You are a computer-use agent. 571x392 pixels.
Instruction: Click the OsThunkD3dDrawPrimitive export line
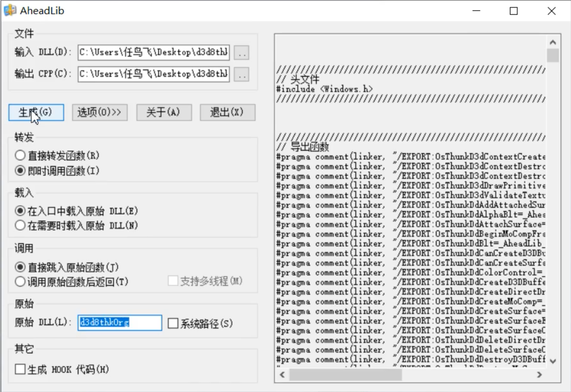click(x=411, y=186)
